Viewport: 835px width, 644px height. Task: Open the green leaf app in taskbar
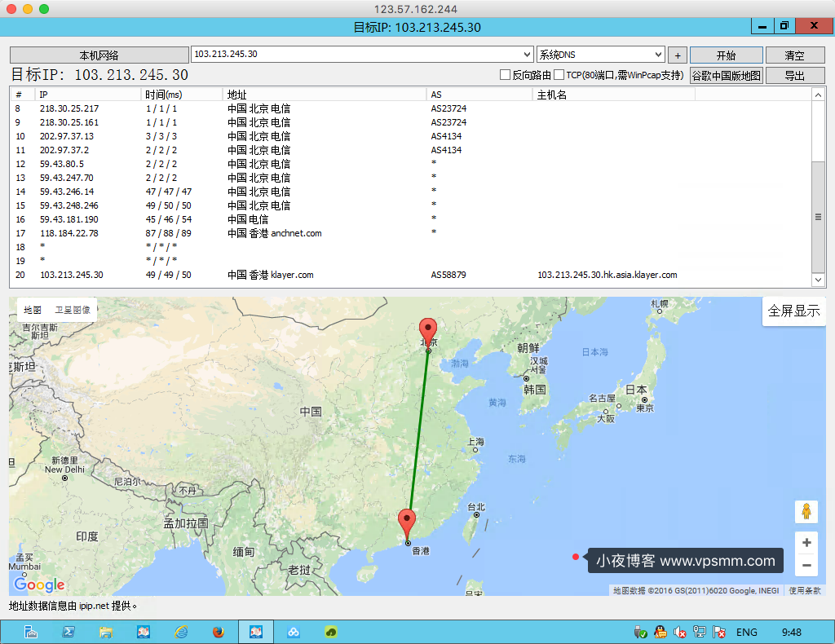331,632
